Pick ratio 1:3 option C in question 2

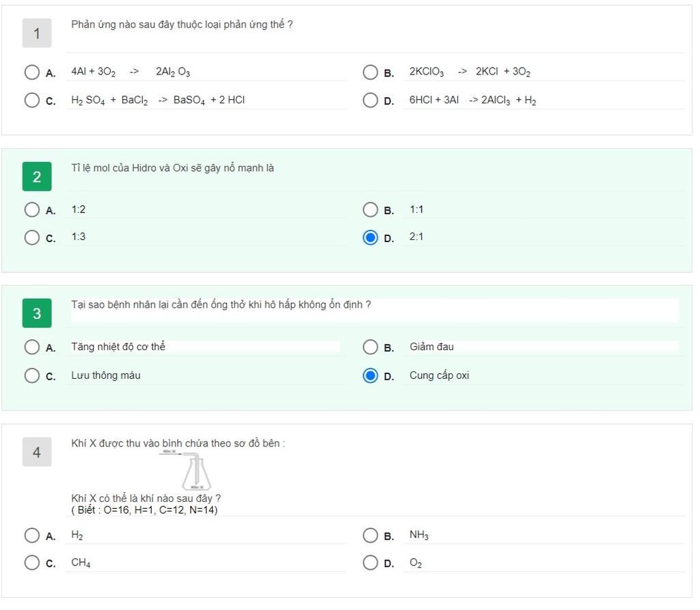[31, 237]
